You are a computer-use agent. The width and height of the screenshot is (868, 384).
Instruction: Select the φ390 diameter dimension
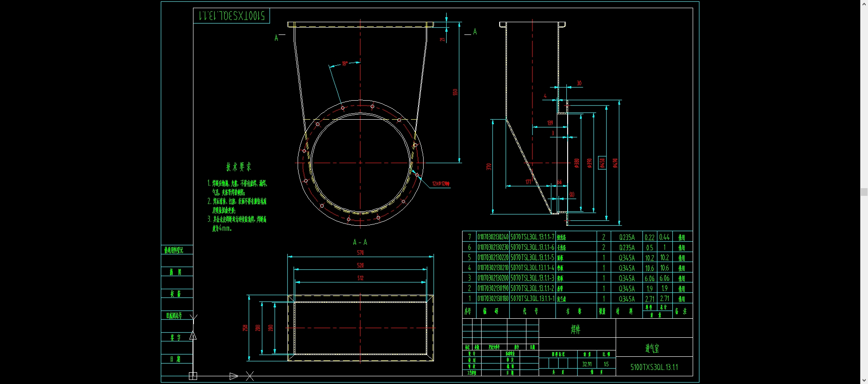click(589, 163)
